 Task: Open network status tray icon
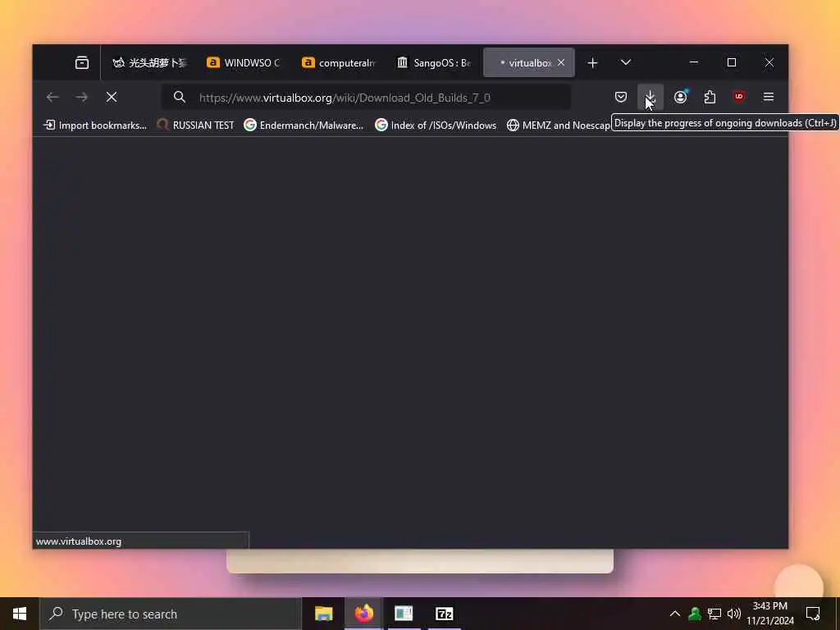(714, 614)
